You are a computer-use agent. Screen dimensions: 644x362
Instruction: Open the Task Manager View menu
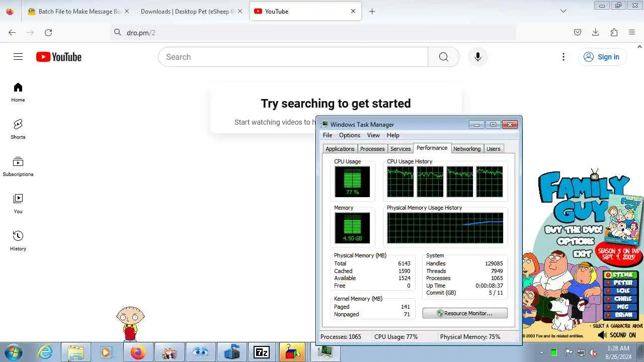click(x=373, y=135)
